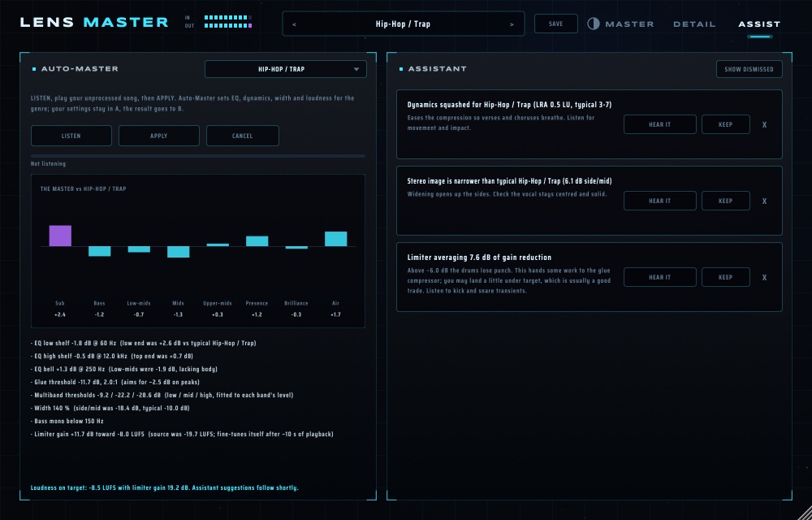Hear the Dynamics squashed suggestion

coord(659,124)
